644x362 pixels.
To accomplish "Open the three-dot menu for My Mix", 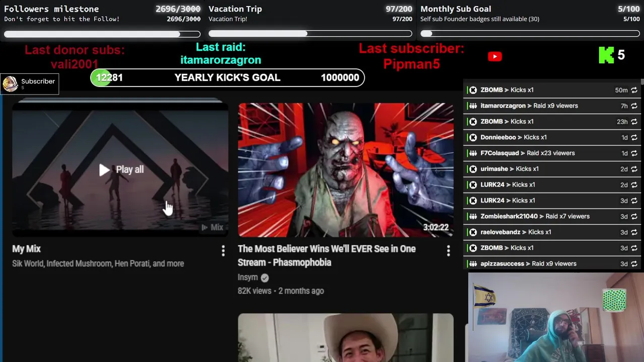I will tap(223, 251).
